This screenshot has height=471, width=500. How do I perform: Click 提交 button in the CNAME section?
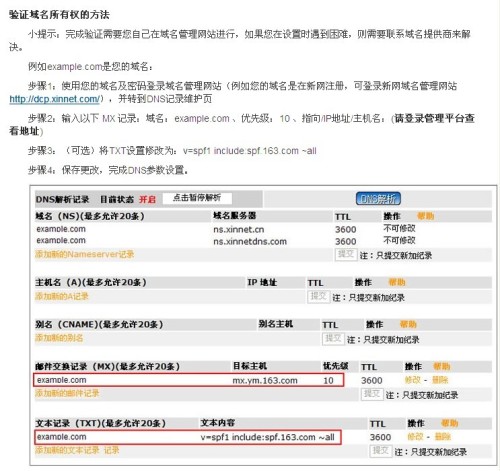(333, 339)
